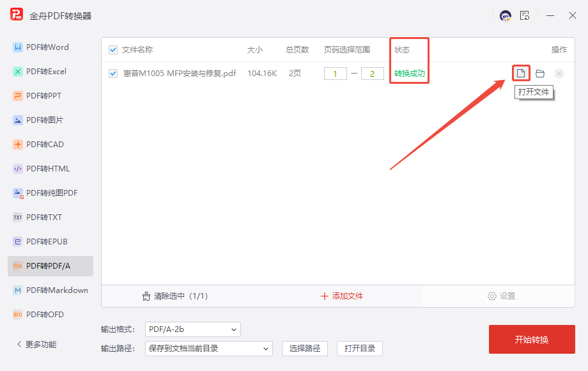Minimize the converter window
Viewport: 588px width, 371px height.
point(550,16)
